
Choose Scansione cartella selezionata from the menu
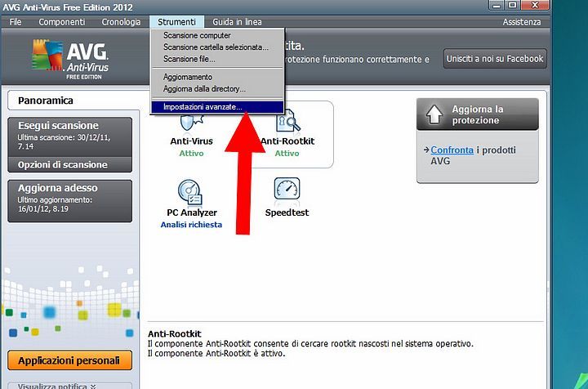click(217, 47)
